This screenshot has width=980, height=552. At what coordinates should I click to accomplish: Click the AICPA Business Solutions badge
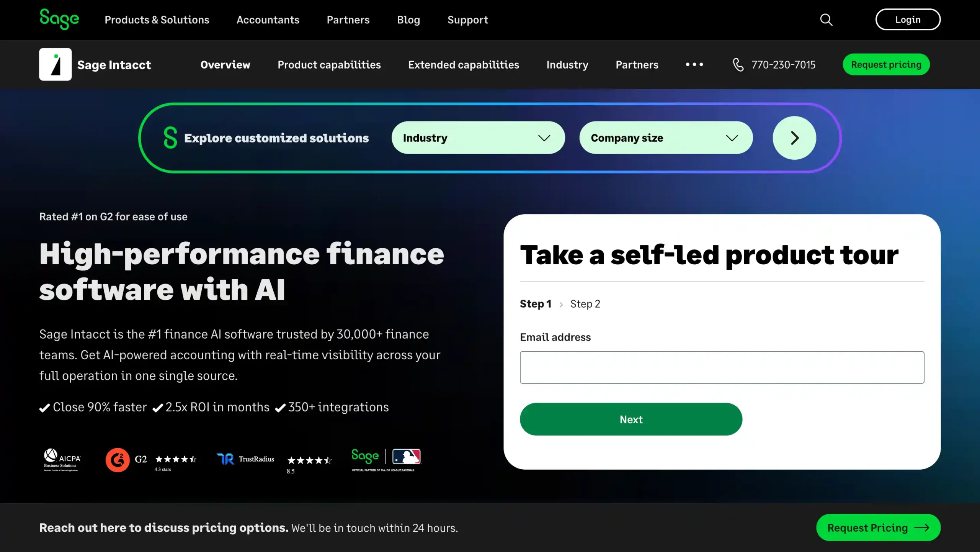point(61,460)
